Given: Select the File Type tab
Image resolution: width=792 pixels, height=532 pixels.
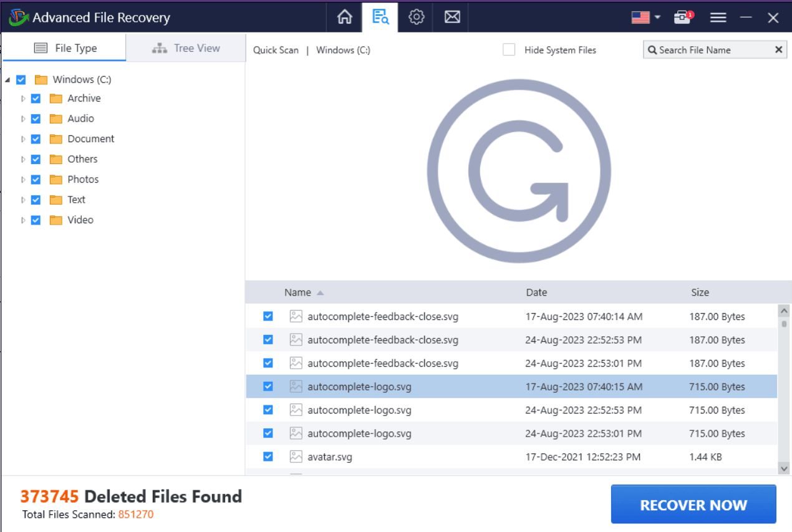Looking at the screenshot, I should (64, 47).
